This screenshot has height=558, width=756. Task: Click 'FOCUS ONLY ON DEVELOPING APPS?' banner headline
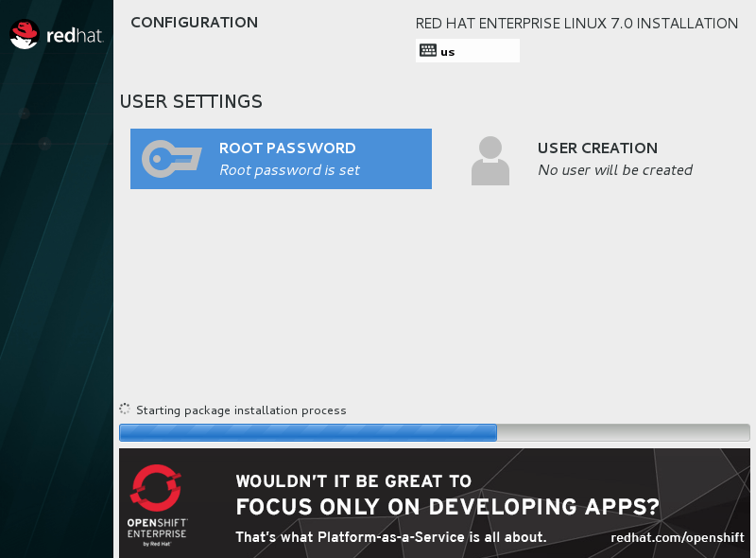click(447, 506)
